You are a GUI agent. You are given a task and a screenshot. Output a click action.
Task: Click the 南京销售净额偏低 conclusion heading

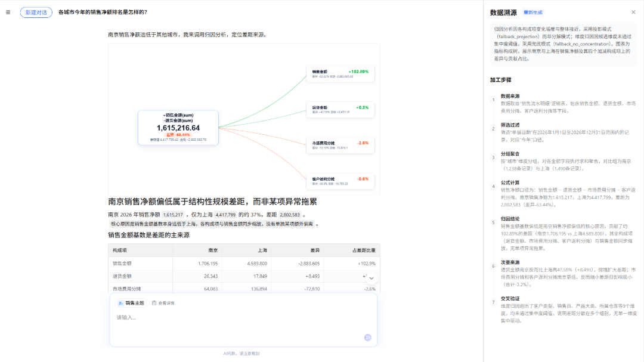tap(212, 202)
